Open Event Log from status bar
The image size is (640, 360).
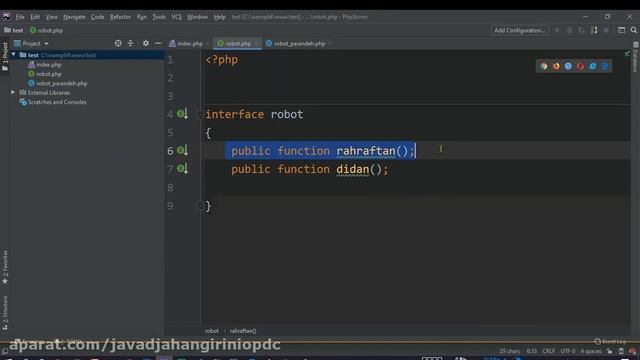coord(610,342)
